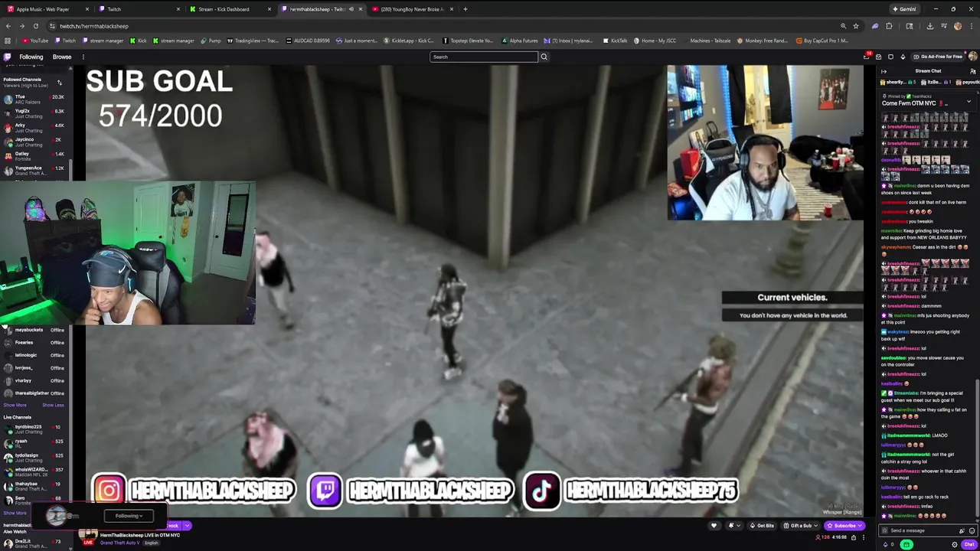Image resolution: width=980 pixels, height=551 pixels.
Task: Open Oatley channel in sidebar
Action: (x=34, y=156)
